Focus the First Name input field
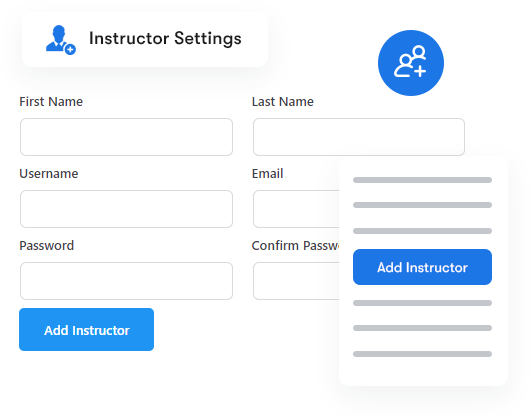 click(126, 137)
